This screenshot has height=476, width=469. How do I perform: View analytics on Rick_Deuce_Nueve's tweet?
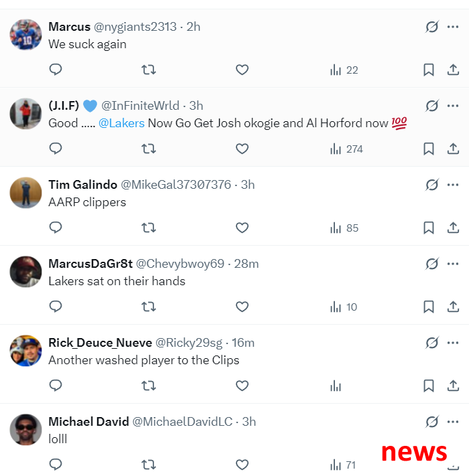(336, 386)
